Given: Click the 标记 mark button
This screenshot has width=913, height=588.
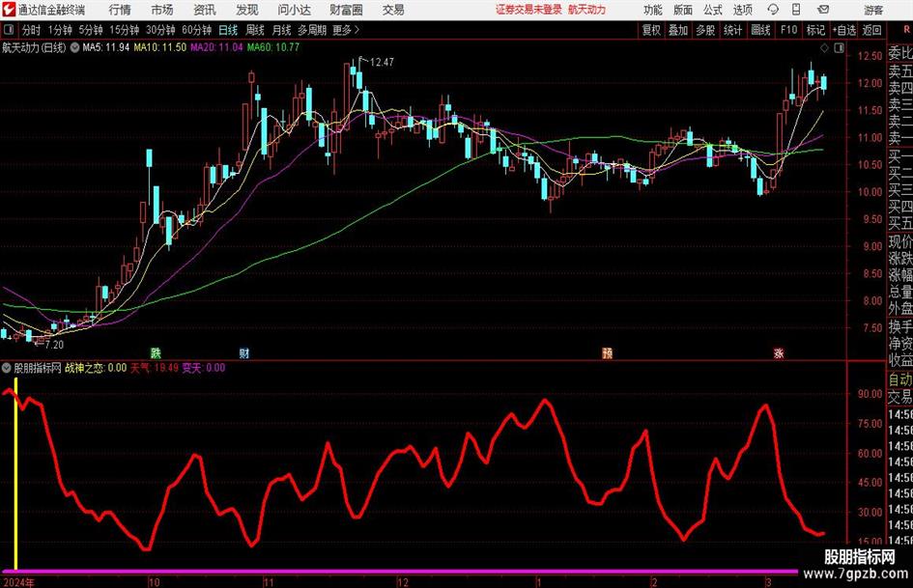Looking at the screenshot, I should pos(815,30).
